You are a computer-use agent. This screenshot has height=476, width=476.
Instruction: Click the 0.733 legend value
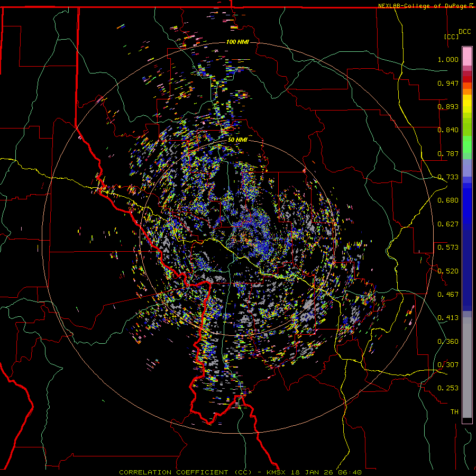448,177
